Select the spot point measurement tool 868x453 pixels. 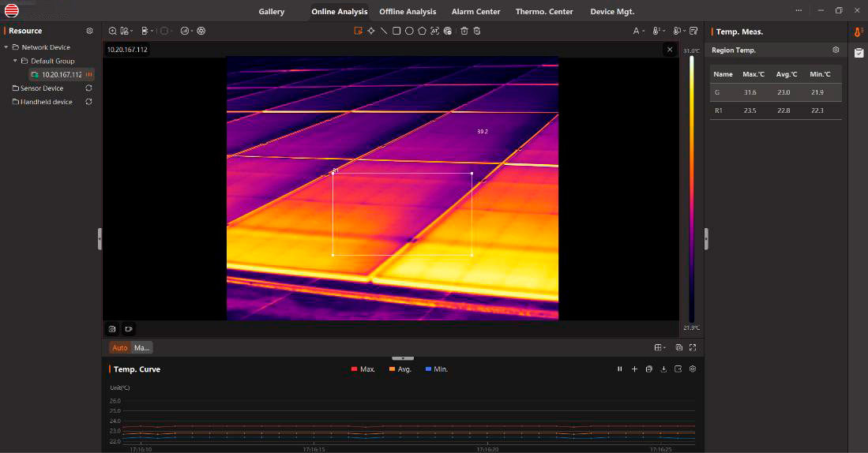click(x=371, y=31)
